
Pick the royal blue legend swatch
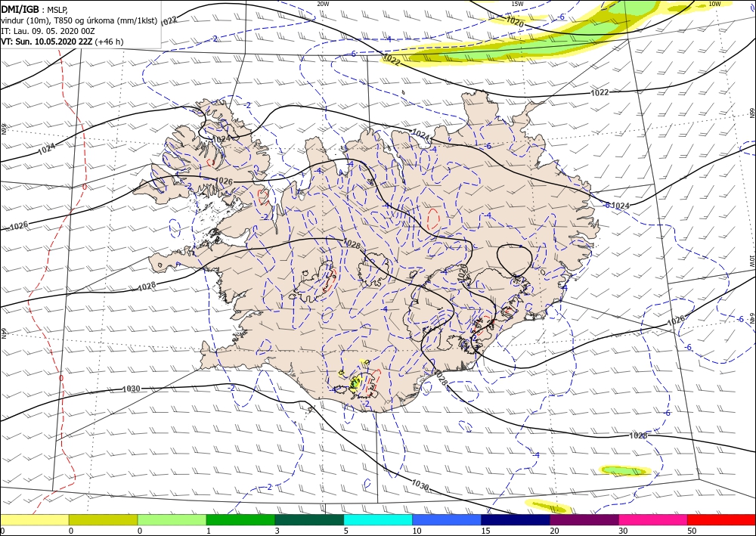pos(447,519)
